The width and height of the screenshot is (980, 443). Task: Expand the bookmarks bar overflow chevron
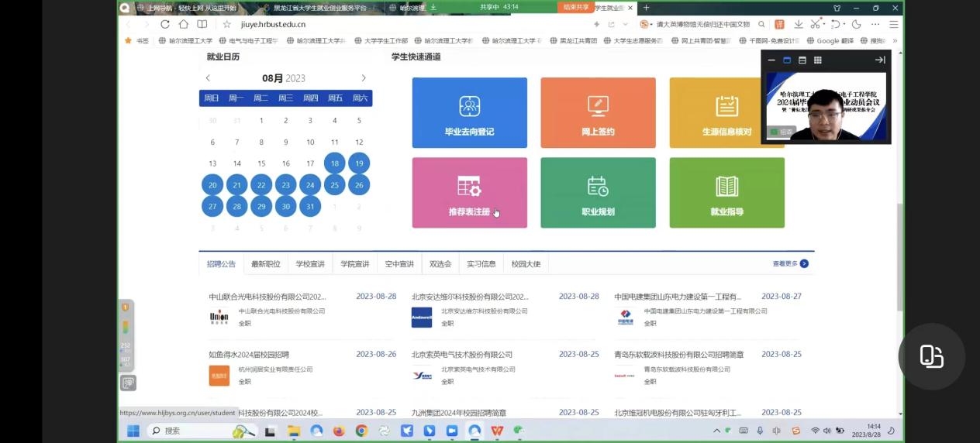click(x=895, y=41)
